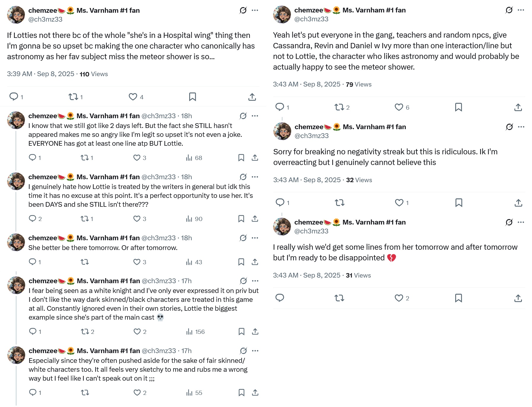Toggle bookmark on 'I really wish' tweet
The height and width of the screenshot is (407, 532).
coord(458,298)
